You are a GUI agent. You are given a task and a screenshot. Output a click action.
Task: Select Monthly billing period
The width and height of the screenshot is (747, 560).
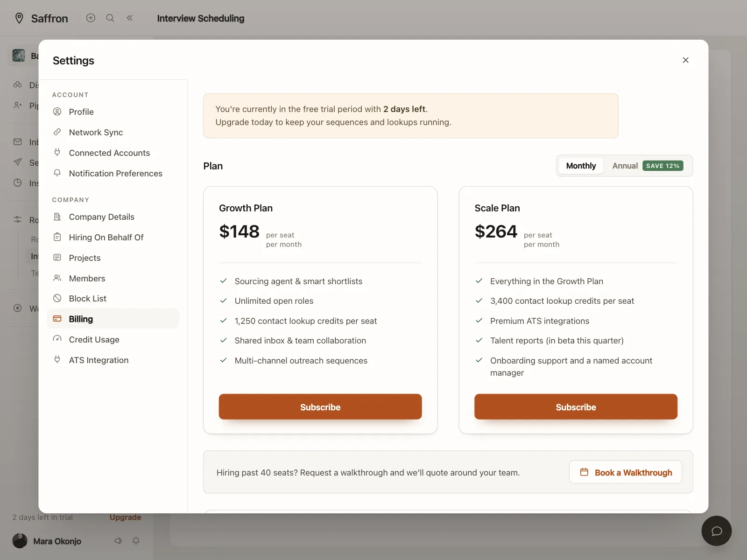(581, 166)
